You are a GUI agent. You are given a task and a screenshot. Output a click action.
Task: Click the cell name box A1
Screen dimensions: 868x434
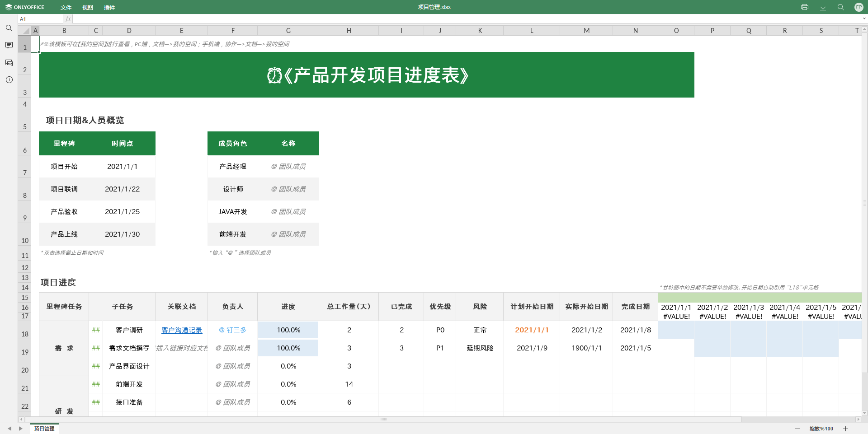coord(41,19)
